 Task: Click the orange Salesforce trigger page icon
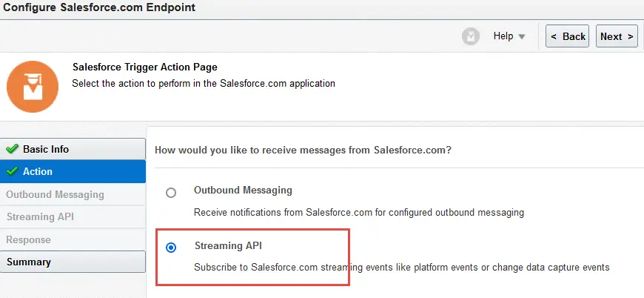coord(33,87)
